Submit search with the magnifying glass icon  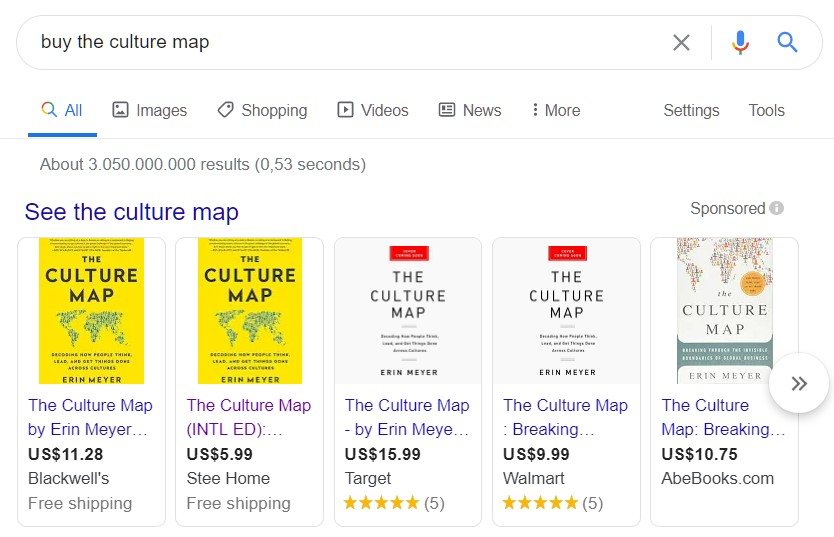(x=787, y=42)
